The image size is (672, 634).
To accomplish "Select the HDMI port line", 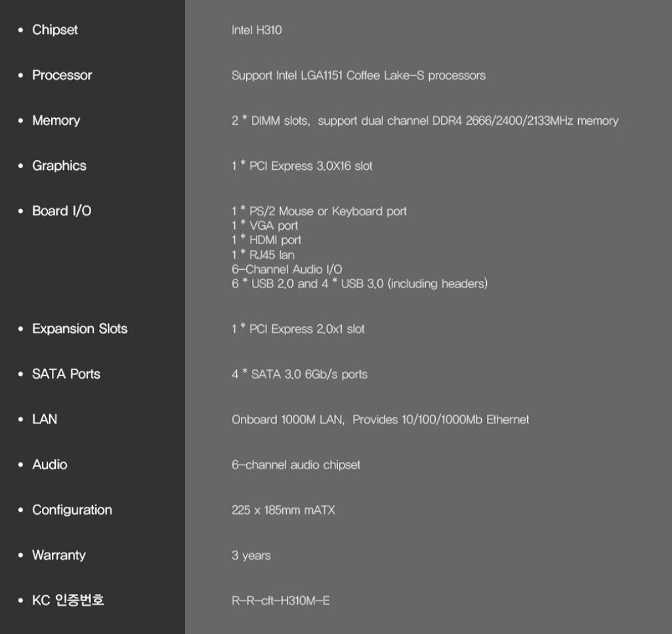I will coord(266,240).
